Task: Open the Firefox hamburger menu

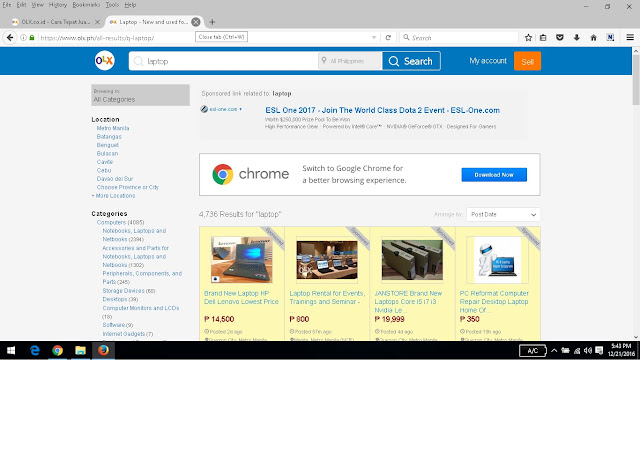Action: (x=630, y=38)
